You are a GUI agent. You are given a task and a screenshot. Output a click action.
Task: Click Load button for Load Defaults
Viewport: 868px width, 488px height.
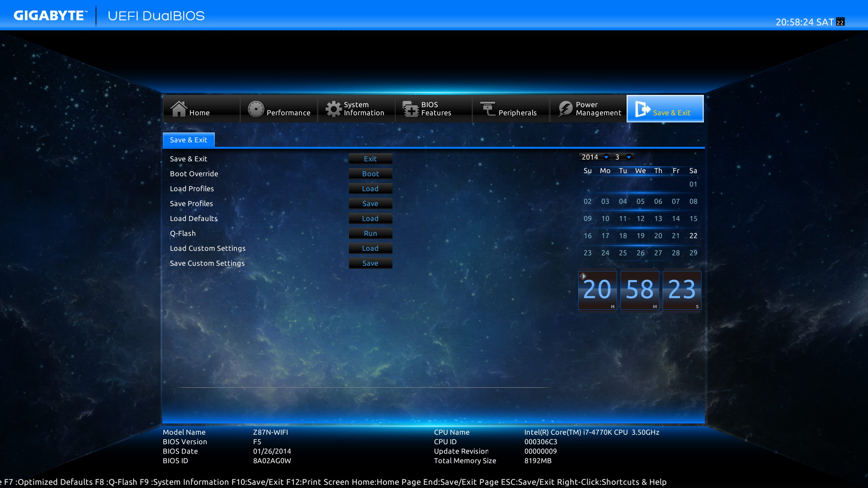click(x=370, y=218)
